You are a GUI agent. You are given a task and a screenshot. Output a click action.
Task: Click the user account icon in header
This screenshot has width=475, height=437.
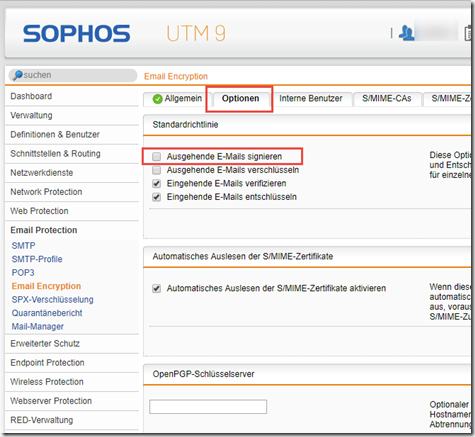coord(407,33)
